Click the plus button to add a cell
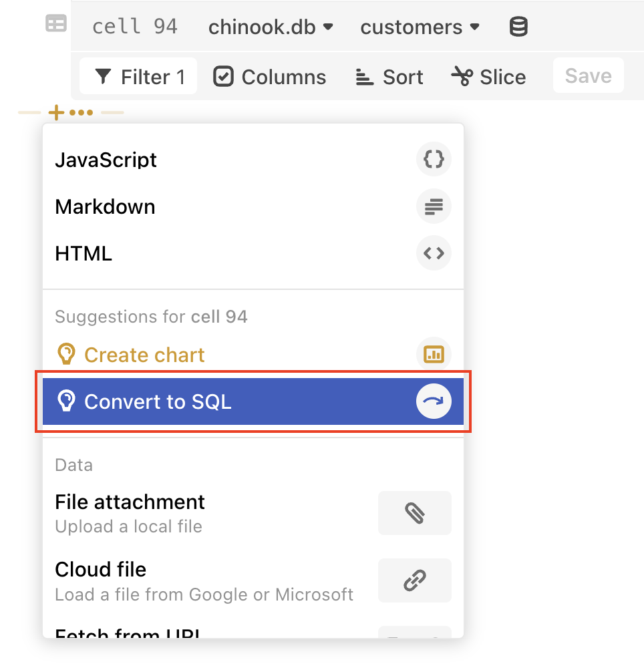The height and width of the screenshot is (668, 644). click(x=57, y=112)
